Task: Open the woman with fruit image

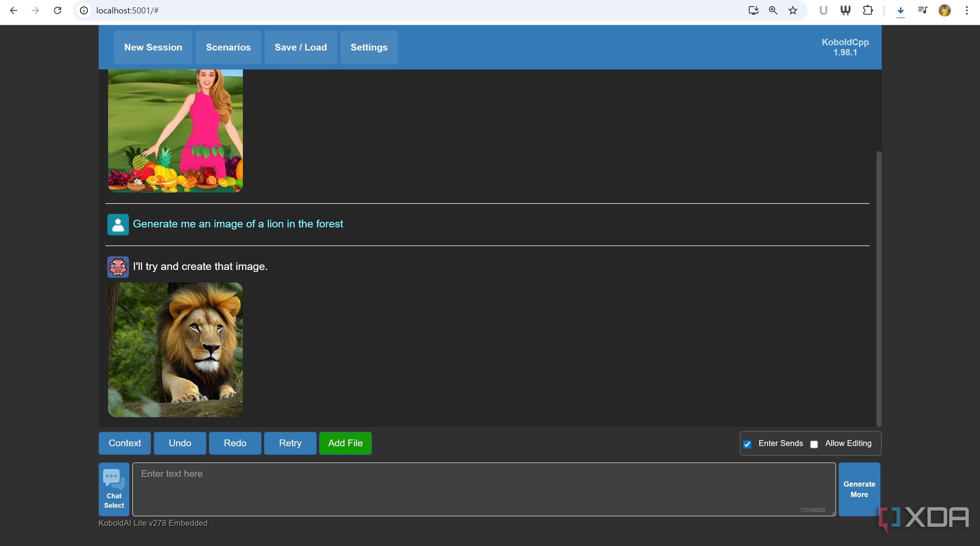Action: pyautogui.click(x=175, y=131)
